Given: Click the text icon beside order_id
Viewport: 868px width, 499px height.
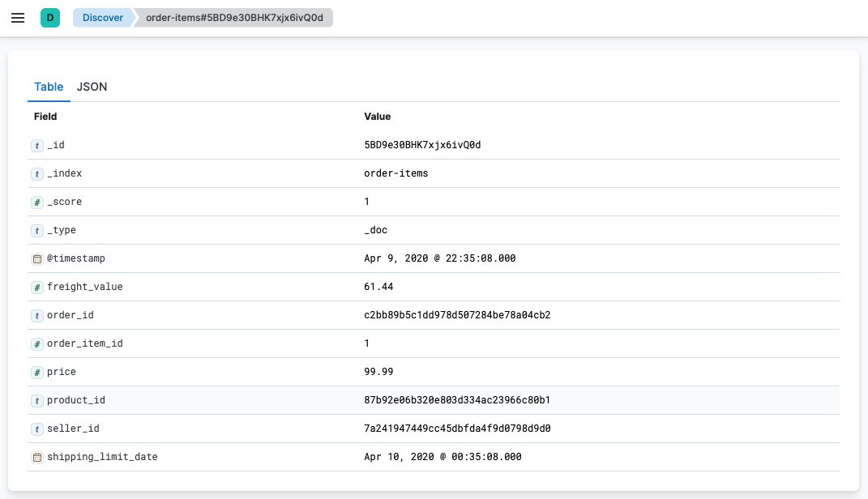Looking at the screenshot, I should (36, 316).
